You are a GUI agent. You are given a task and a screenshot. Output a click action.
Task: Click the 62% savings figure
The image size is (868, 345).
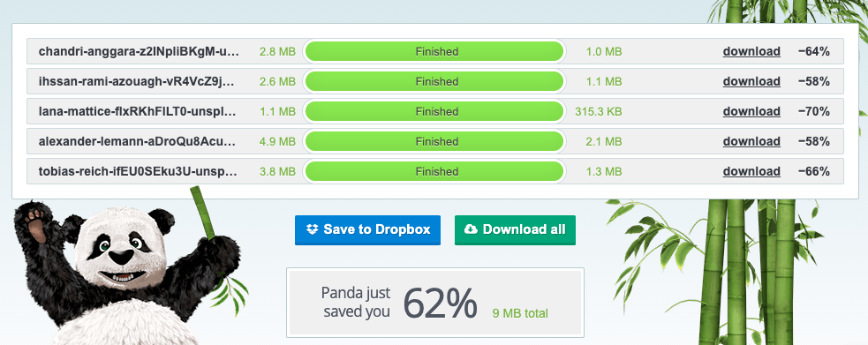pos(440,303)
